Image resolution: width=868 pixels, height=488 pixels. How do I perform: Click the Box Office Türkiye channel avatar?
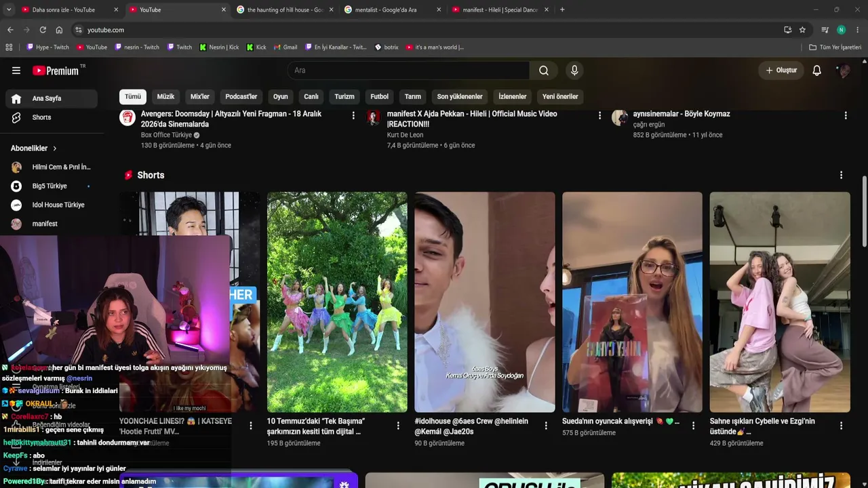127,118
